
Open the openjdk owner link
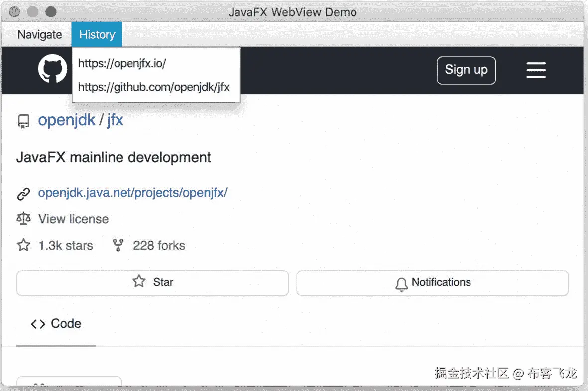pyautogui.click(x=67, y=120)
